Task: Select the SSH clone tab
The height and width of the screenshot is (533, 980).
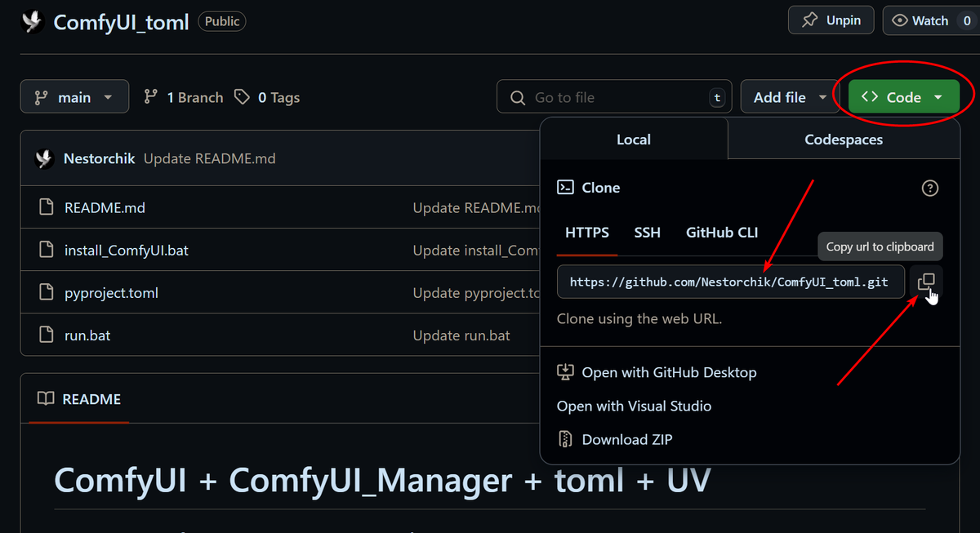Action: (648, 233)
